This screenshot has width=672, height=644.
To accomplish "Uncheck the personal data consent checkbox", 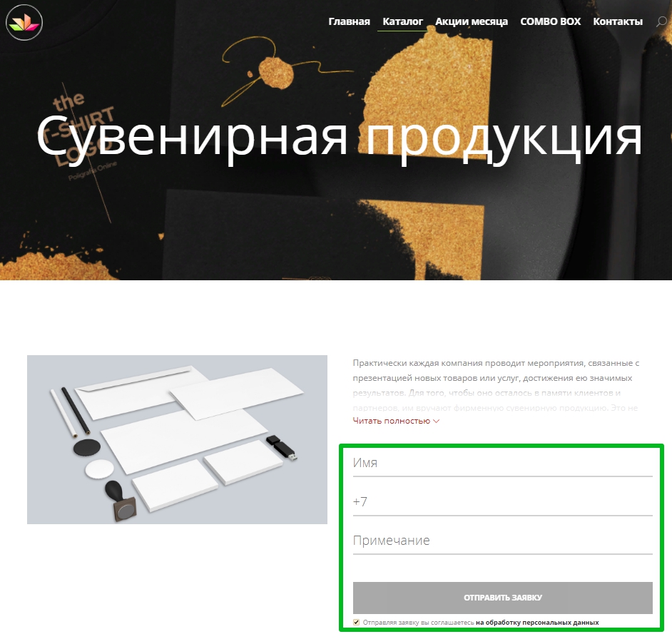I will point(356,622).
